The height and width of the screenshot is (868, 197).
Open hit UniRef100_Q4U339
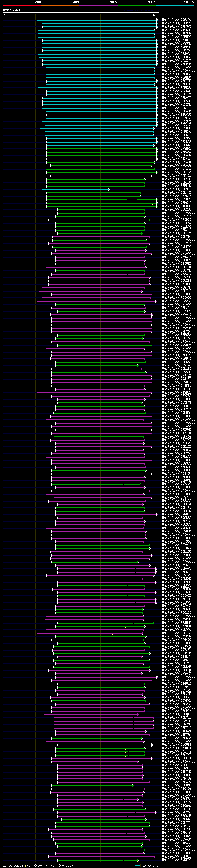click(177, 33)
